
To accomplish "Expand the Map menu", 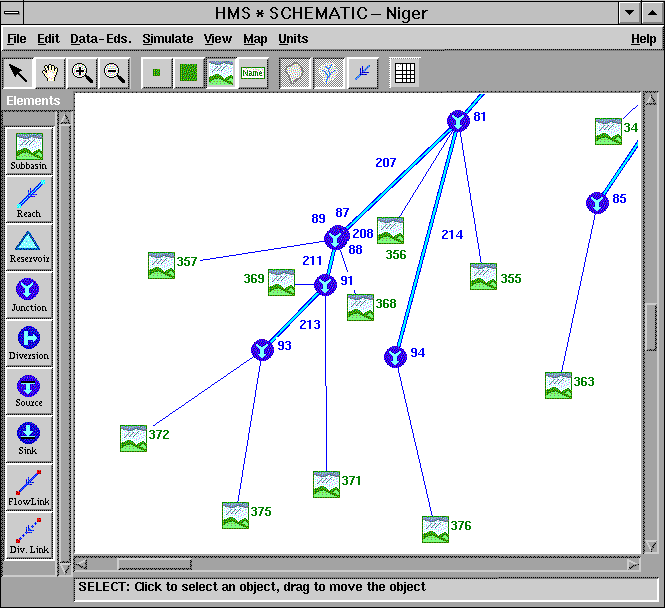I will point(255,39).
